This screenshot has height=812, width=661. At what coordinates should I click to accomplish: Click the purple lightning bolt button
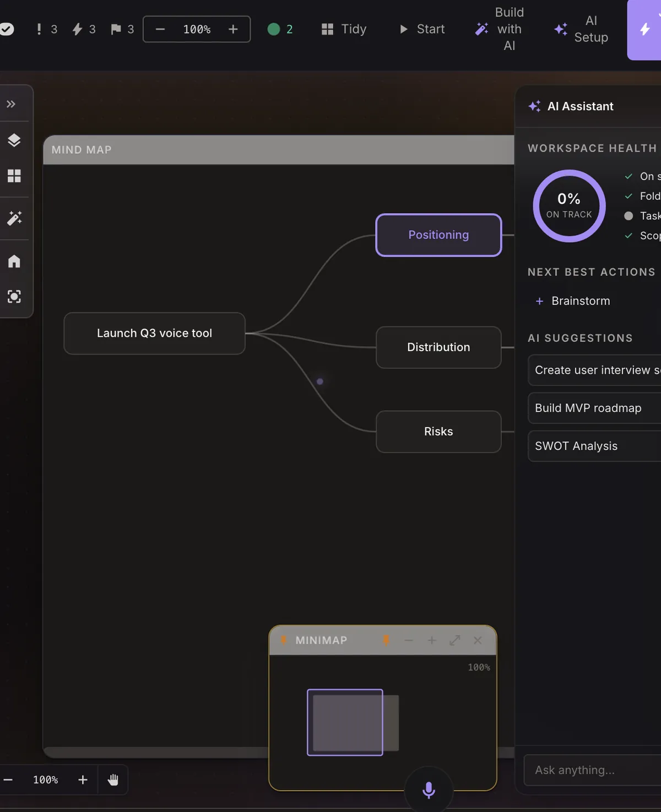(x=644, y=30)
